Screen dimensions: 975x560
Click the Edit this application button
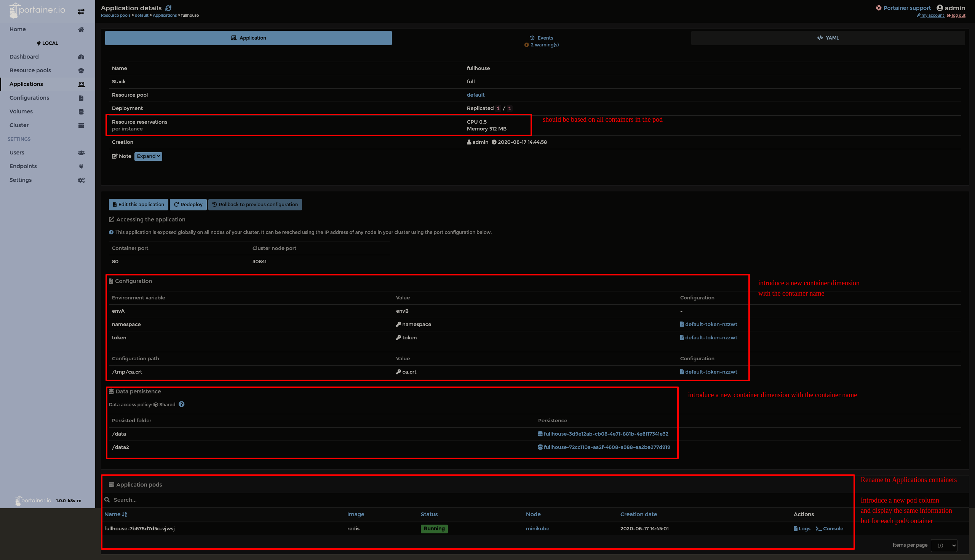[138, 204]
